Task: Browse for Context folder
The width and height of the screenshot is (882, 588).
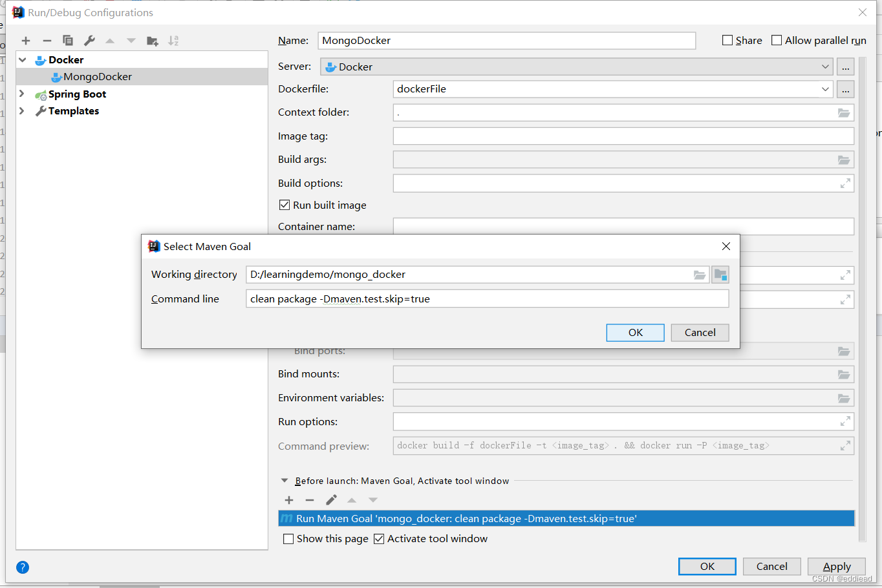Action: (844, 112)
